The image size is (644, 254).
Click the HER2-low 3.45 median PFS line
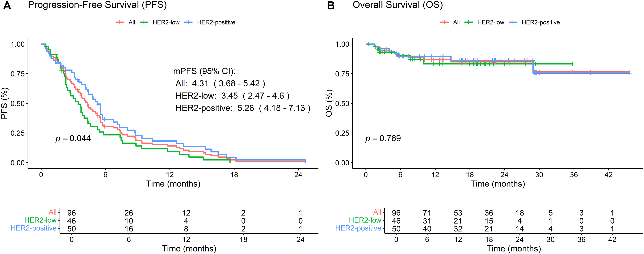[232, 96]
